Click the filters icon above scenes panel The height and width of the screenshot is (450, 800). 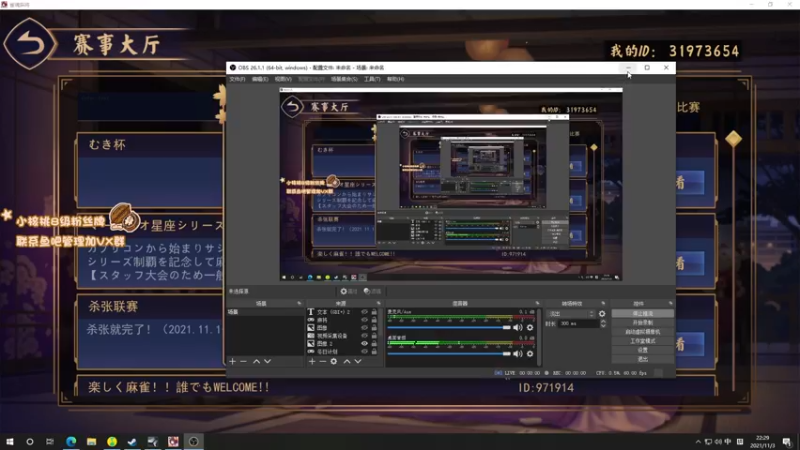(367, 291)
